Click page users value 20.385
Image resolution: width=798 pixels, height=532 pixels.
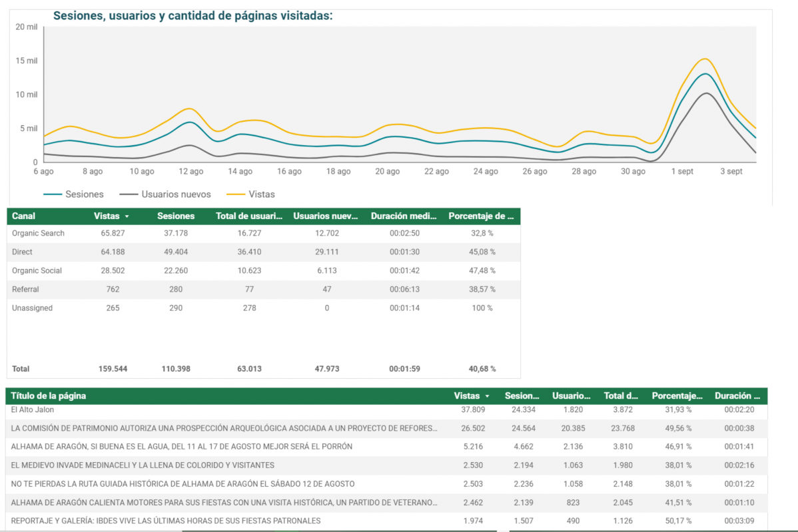pyautogui.click(x=573, y=428)
